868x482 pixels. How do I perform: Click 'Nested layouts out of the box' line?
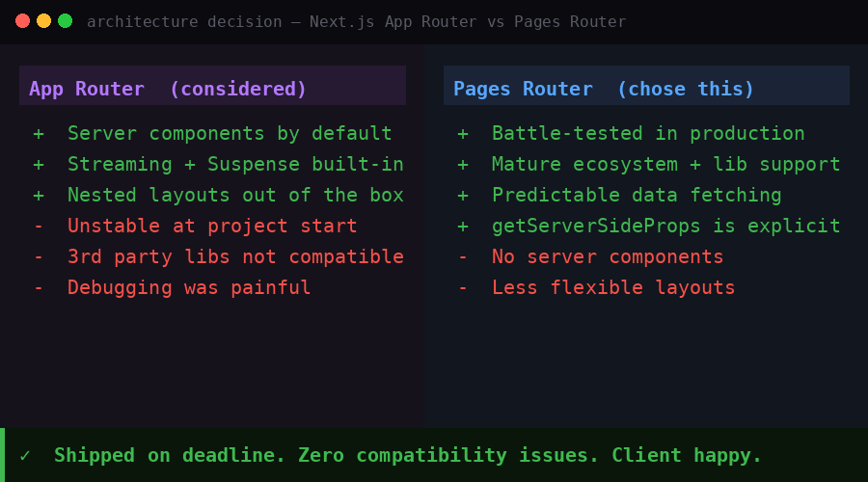(x=236, y=196)
